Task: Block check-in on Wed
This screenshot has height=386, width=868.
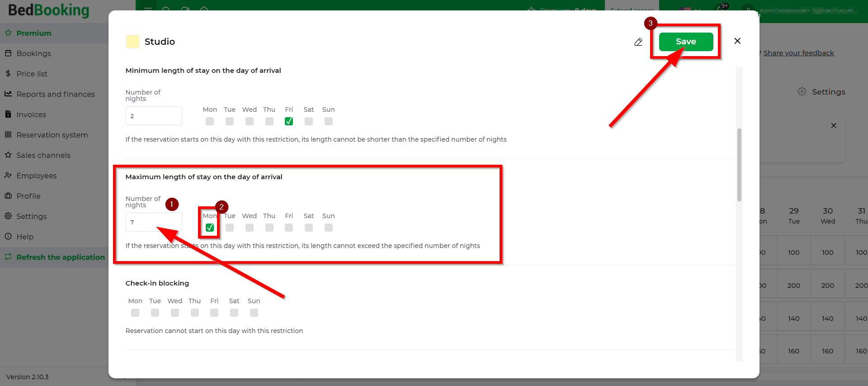Action: click(175, 313)
